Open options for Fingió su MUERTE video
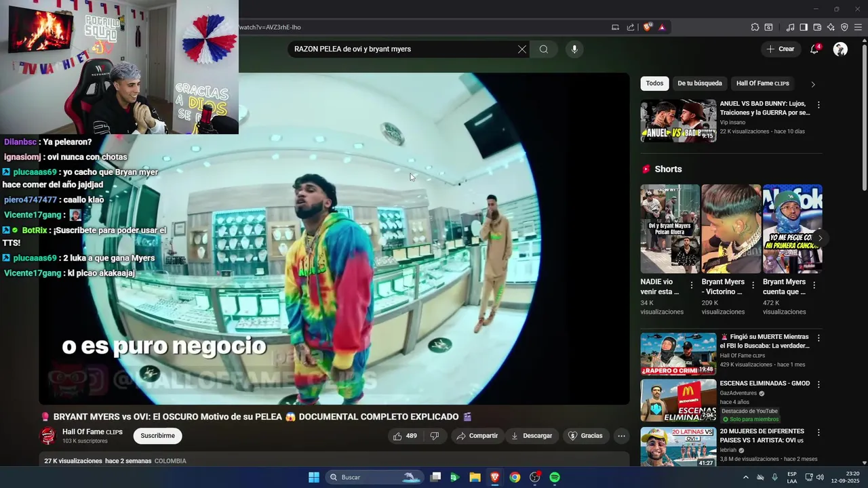 coord(818,338)
